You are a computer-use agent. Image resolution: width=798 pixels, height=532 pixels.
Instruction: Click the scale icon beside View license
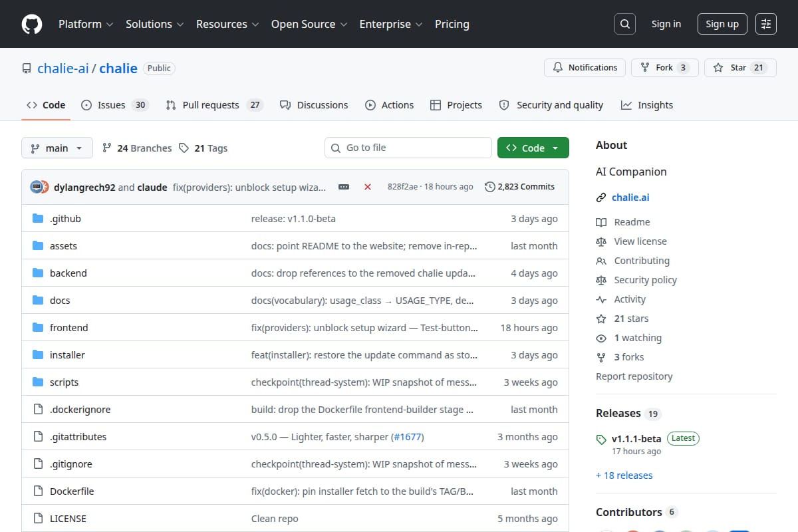pos(601,241)
